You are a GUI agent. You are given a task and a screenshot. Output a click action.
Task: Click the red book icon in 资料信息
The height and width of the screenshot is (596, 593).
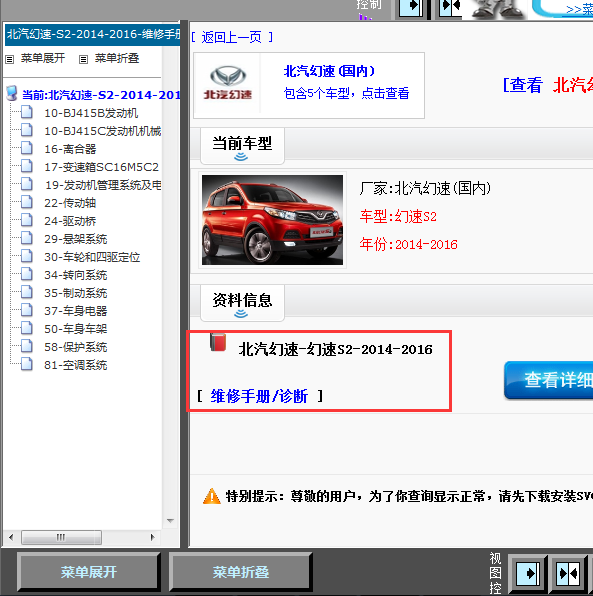[x=218, y=342]
